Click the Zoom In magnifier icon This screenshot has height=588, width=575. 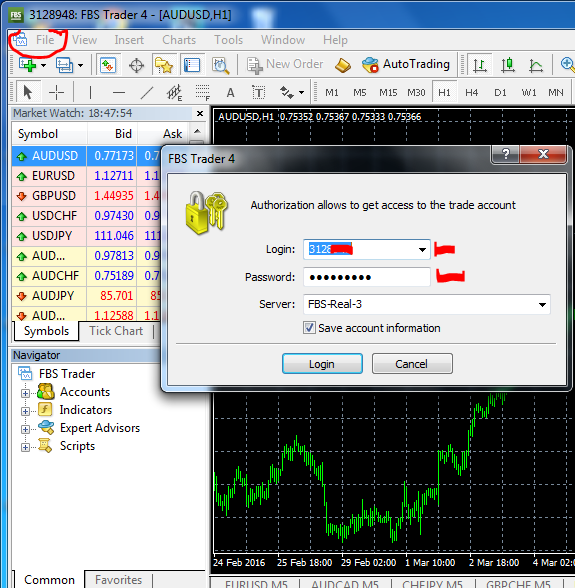[x=567, y=64]
